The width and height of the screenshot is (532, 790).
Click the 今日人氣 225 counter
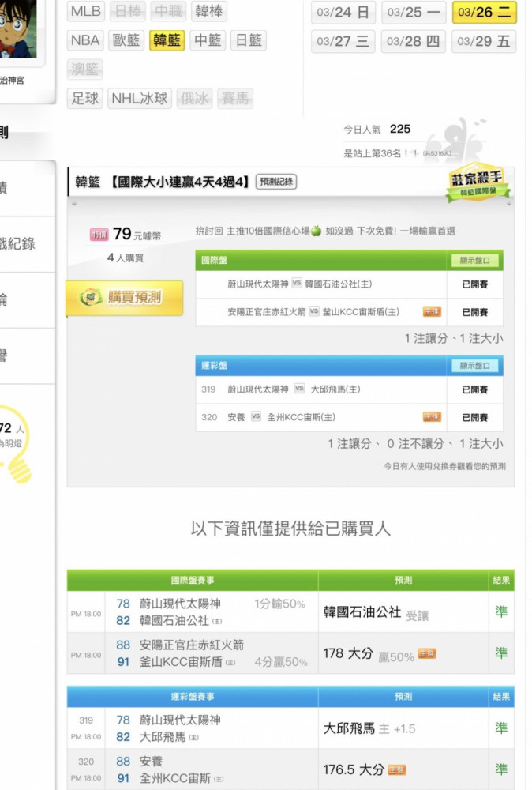[377, 130]
